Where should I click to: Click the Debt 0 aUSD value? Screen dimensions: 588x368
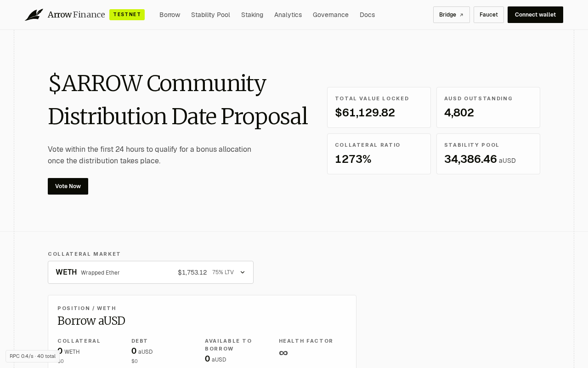coord(142,351)
